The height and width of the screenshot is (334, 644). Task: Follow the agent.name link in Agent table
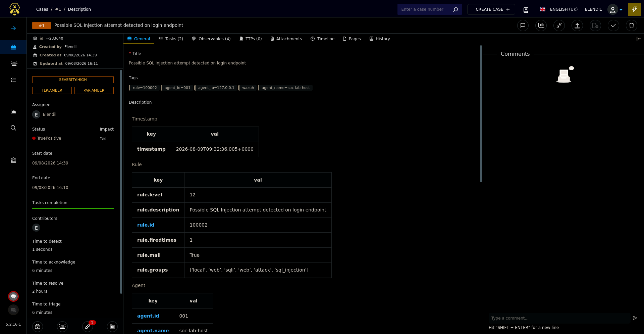click(153, 331)
